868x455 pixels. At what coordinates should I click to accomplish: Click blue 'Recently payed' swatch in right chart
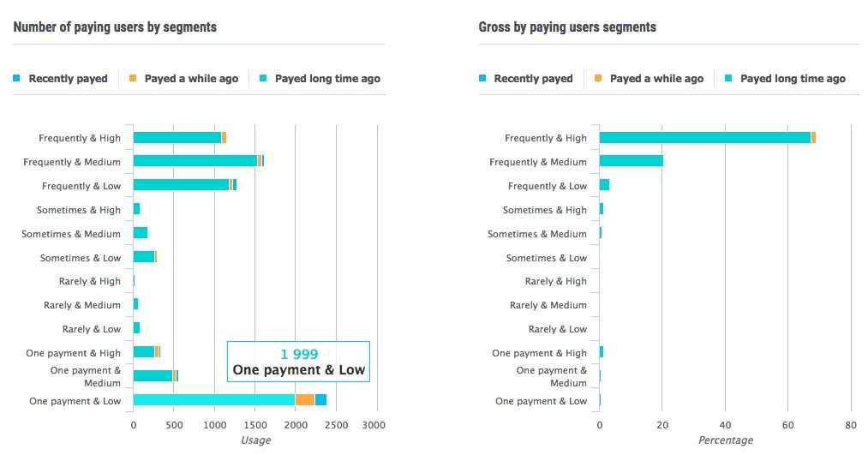tap(482, 79)
